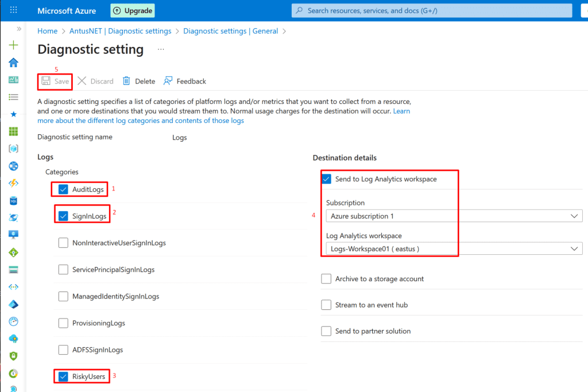Click the Feedback button in toolbar
The image size is (588, 392).
coord(185,81)
